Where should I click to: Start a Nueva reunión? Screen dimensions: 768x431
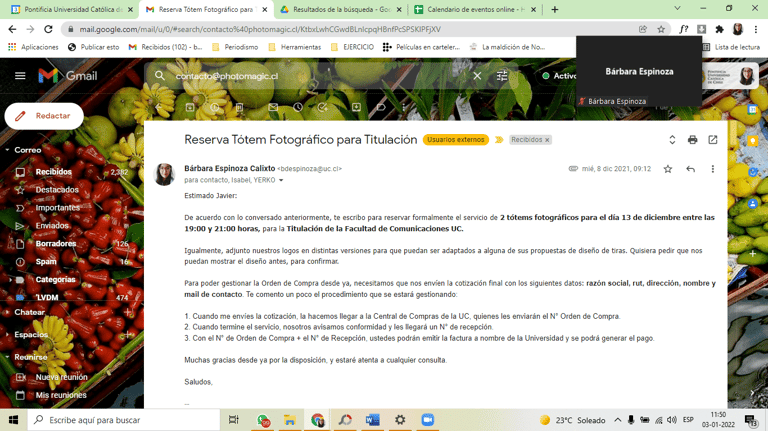click(x=61, y=377)
